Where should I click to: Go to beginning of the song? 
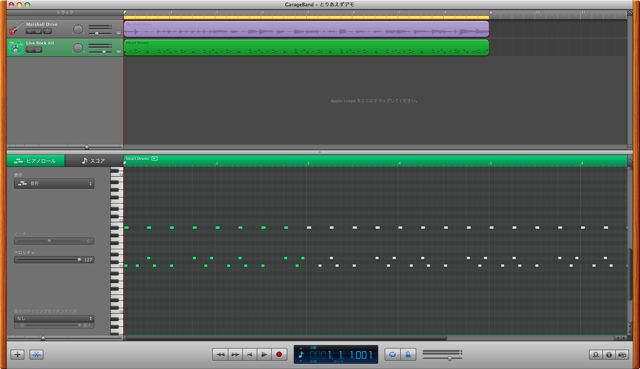pos(249,354)
